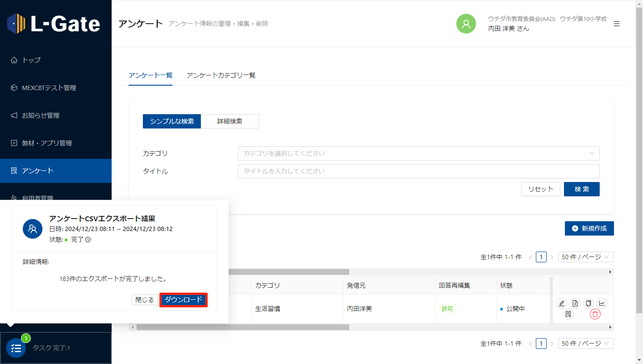Click the red trash delete icon
Viewport: 643px width, 364px height.
coord(595,314)
